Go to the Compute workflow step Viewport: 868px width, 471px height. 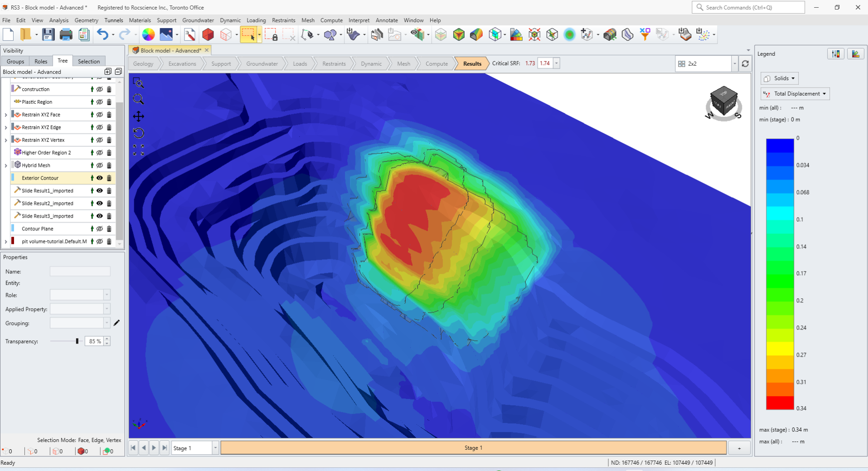point(436,64)
